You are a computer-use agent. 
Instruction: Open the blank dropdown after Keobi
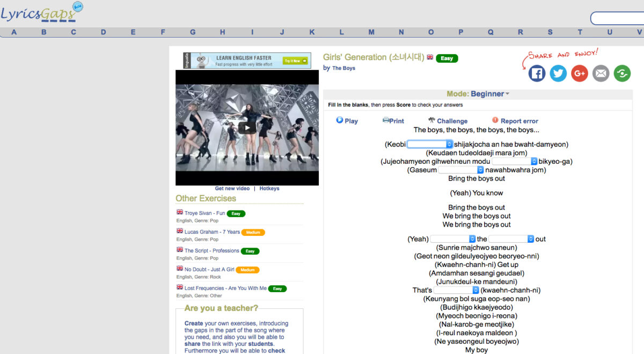point(430,144)
